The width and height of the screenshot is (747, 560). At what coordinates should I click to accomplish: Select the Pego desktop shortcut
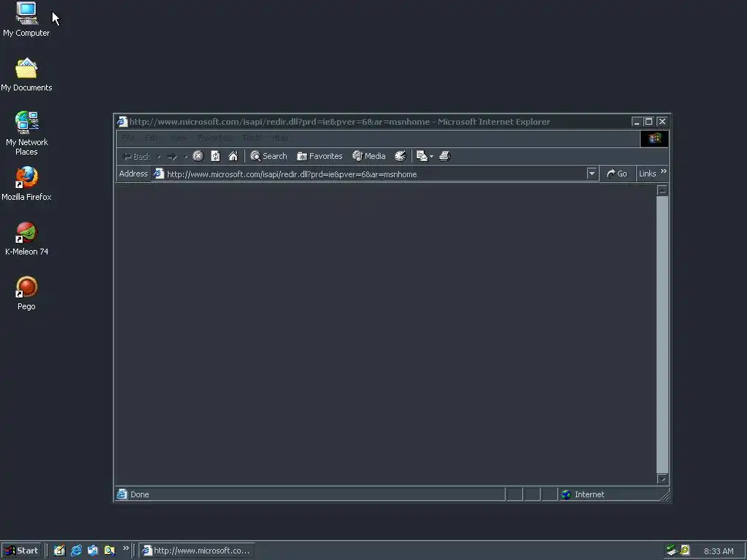(x=26, y=293)
